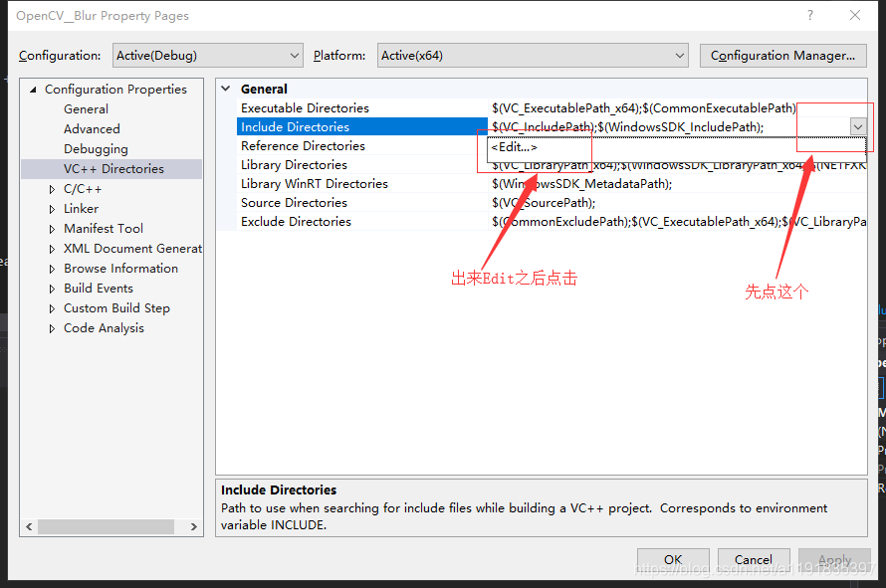Open the Configuration dropdown Active(Debug)
Viewport: 886px width, 588px height.
[x=207, y=56]
